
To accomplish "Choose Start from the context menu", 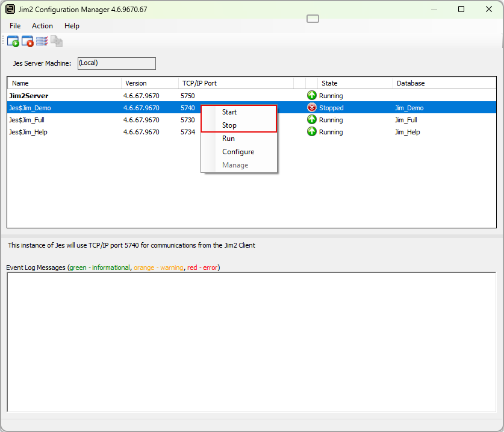I will [x=229, y=112].
